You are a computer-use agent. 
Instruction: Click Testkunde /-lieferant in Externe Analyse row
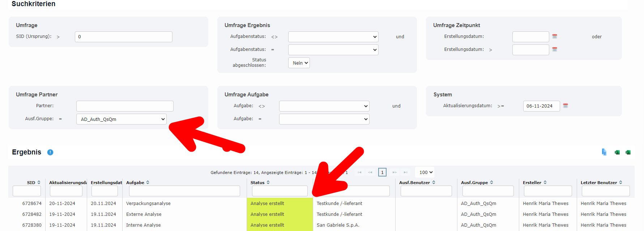pos(339,214)
